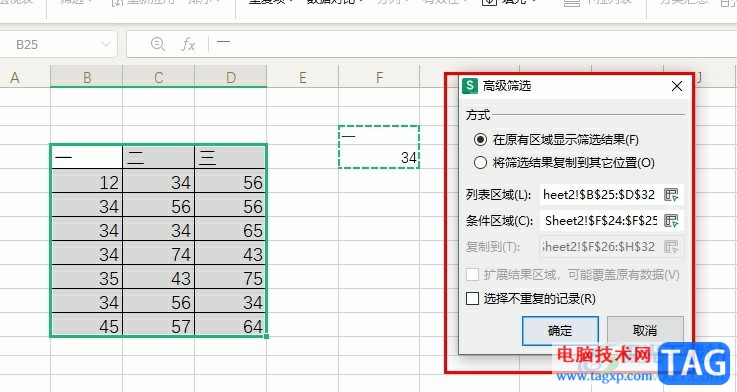This screenshot has width=737, height=392.
Task: Click criteria cell 34 in column F
Action: [x=379, y=157]
